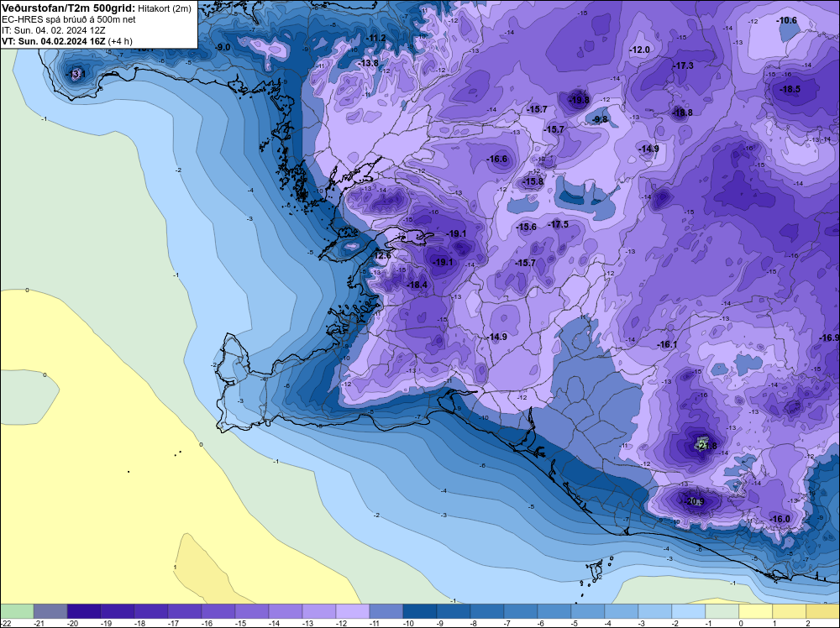Click the -9.8 temperature value
Screen dimensions: 840x628
(600, 119)
